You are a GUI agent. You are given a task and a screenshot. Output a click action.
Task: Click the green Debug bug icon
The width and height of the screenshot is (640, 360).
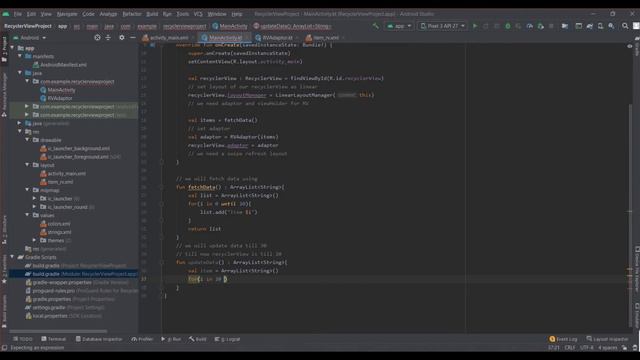click(x=508, y=26)
